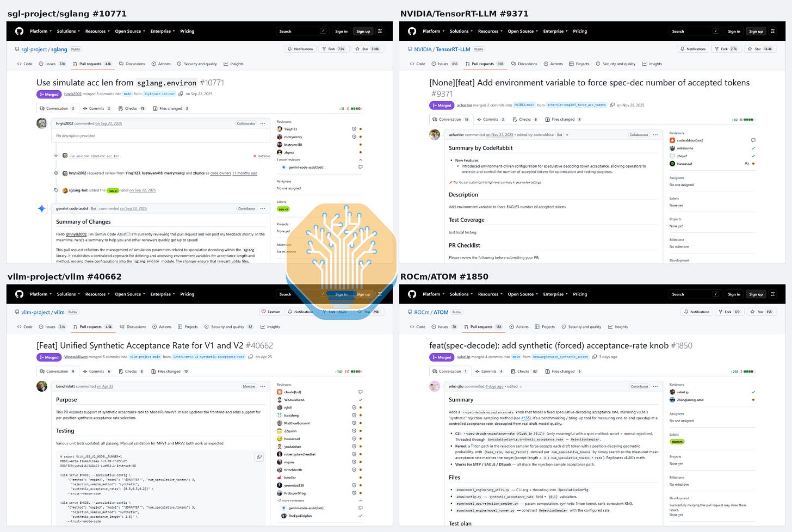Open the options menu on benchislett's comment
Viewport: 792px width, 532px height.
[x=263, y=386]
